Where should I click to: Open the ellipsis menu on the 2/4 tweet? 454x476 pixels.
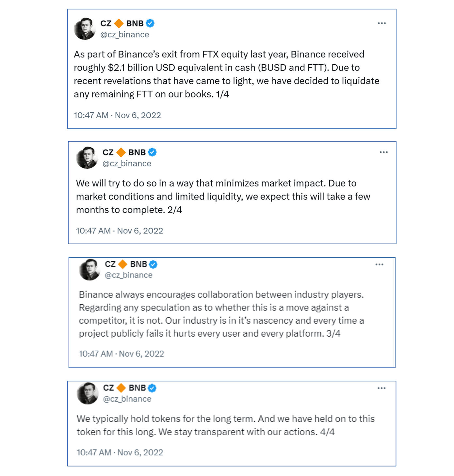tap(384, 151)
